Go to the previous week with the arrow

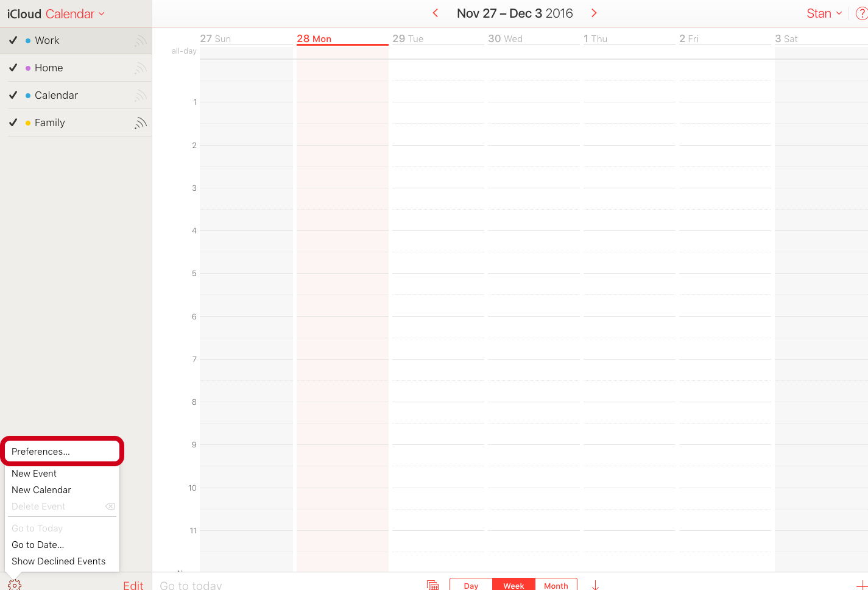pyautogui.click(x=436, y=12)
